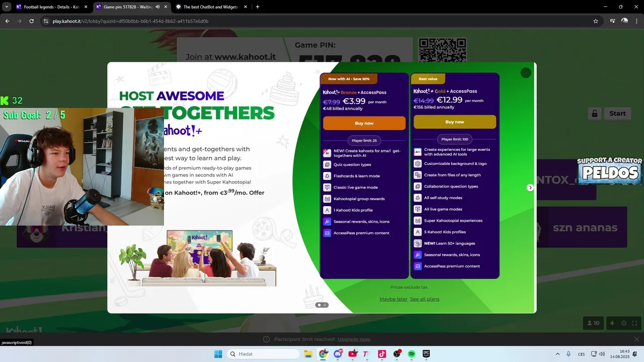Click the Player limit: 100 pill

pyautogui.click(x=455, y=139)
